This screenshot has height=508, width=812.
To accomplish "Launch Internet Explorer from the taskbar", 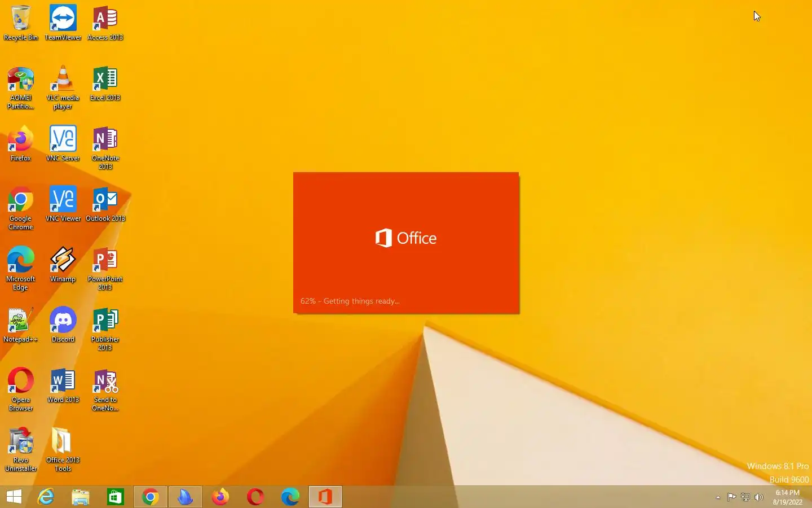I will (46, 497).
